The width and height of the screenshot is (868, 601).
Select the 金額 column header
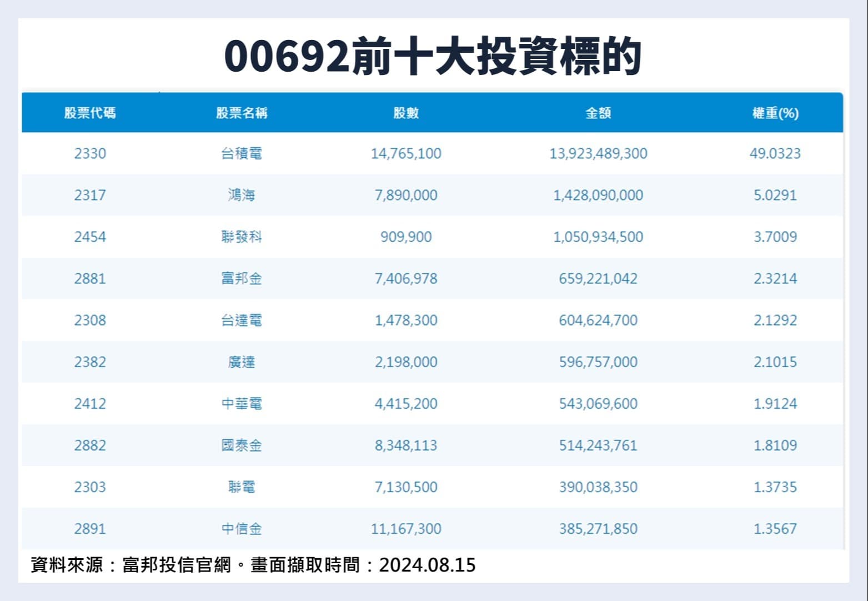[598, 113]
